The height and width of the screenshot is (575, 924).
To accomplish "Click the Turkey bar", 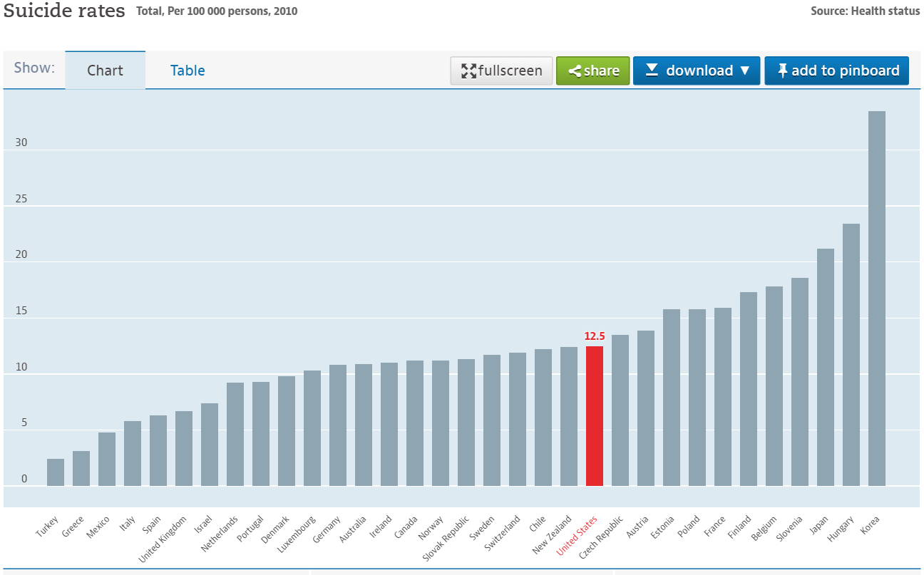I will pyautogui.click(x=56, y=472).
